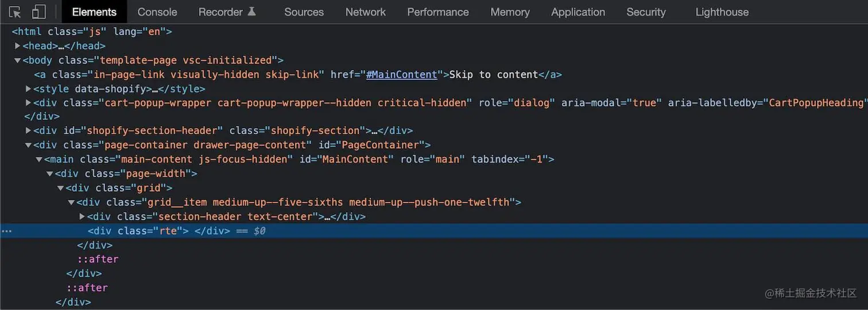This screenshot has width=868, height=310.
Task: Toggle the device toolbar icon
Action: pyautogui.click(x=38, y=11)
